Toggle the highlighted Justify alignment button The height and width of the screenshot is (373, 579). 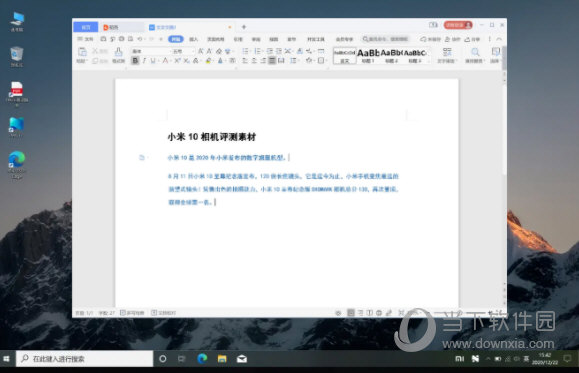[x=272, y=61]
